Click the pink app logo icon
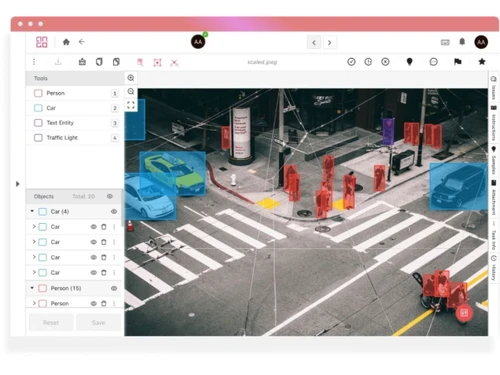Screen dimensions: 500x375 coord(42,42)
